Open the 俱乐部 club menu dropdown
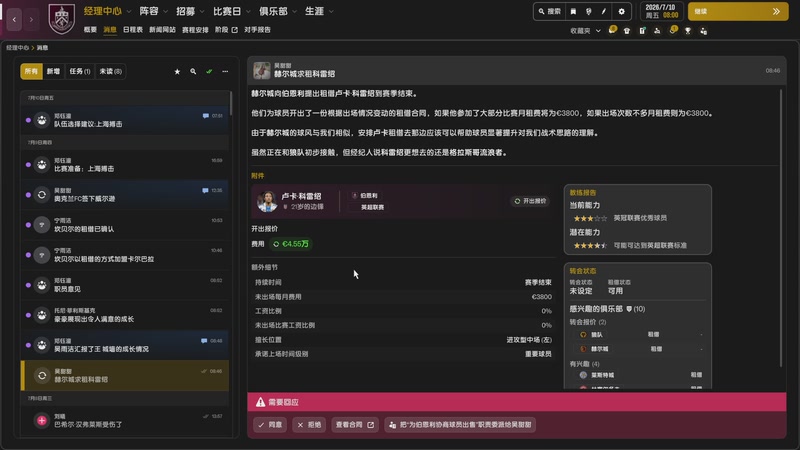This screenshot has width=800, height=450. pyautogui.click(x=278, y=11)
